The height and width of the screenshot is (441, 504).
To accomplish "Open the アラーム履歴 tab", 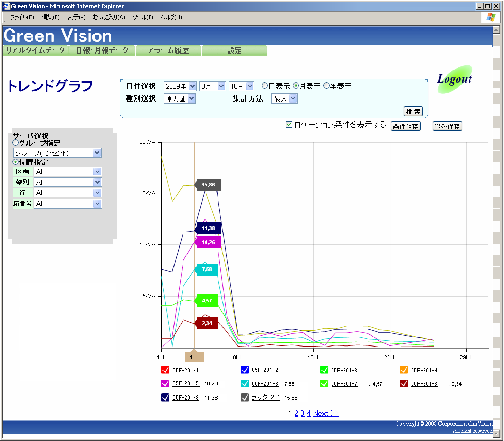I will tap(168, 50).
